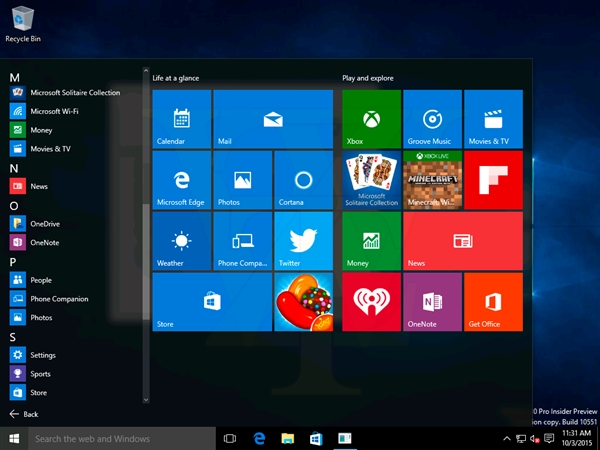600x450 pixels.
Task: Click the Windows Start button
Action: pyautogui.click(x=14, y=438)
